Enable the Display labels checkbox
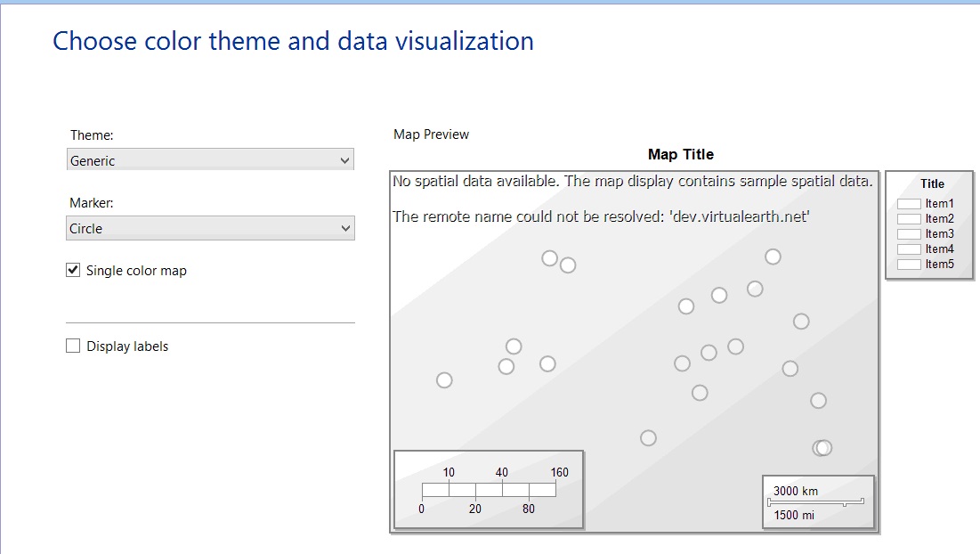The image size is (980, 554). coord(73,346)
